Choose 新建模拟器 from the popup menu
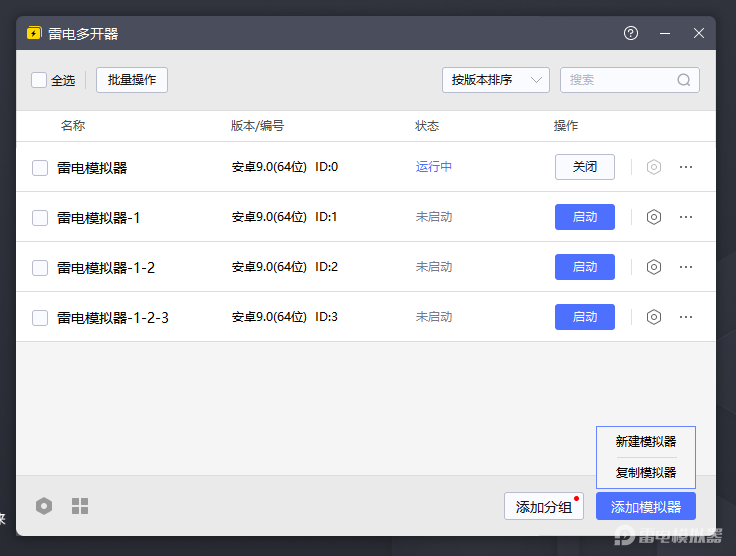This screenshot has height=556, width=736. [x=646, y=442]
